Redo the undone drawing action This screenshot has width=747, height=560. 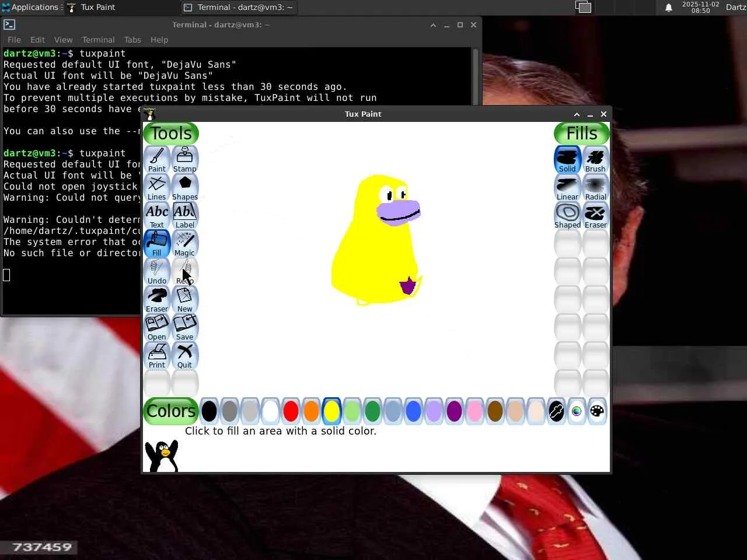click(x=185, y=272)
